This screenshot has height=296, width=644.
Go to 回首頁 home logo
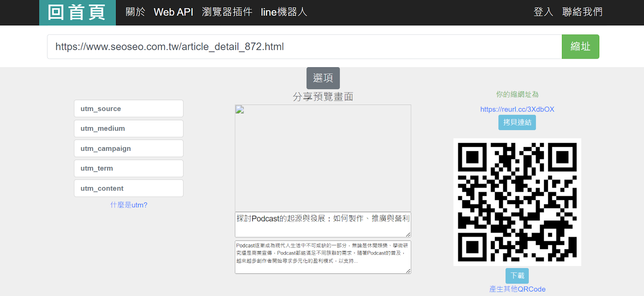tap(77, 12)
